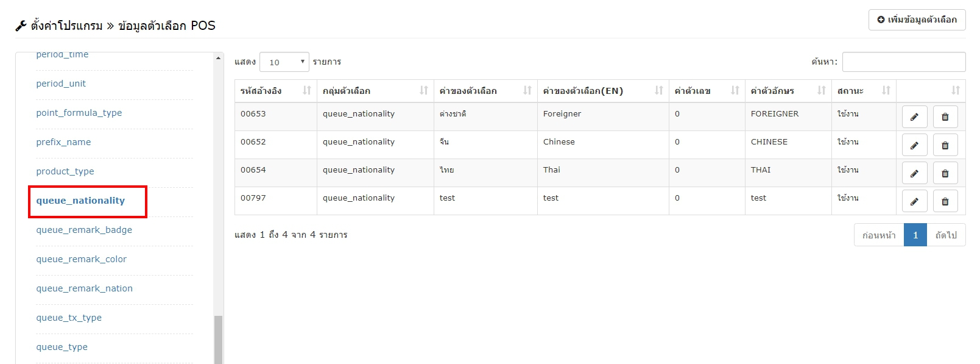Focus the ค้นหา search field

904,62
